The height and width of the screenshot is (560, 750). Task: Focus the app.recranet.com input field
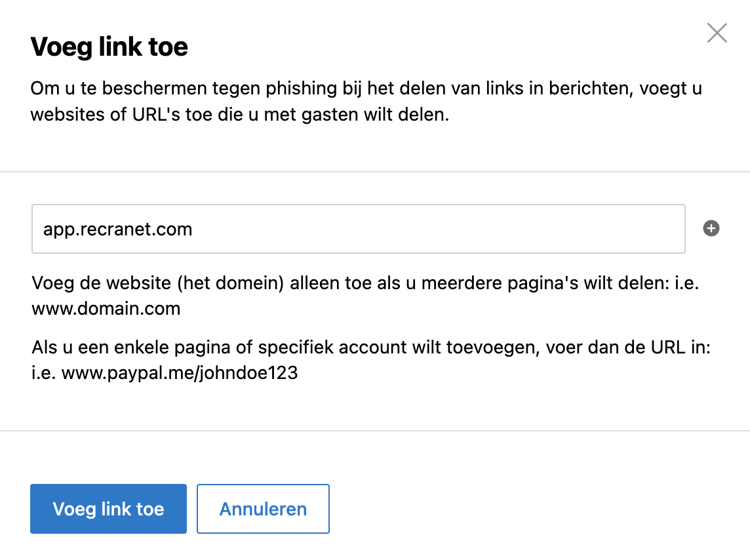tap(358, 229)
